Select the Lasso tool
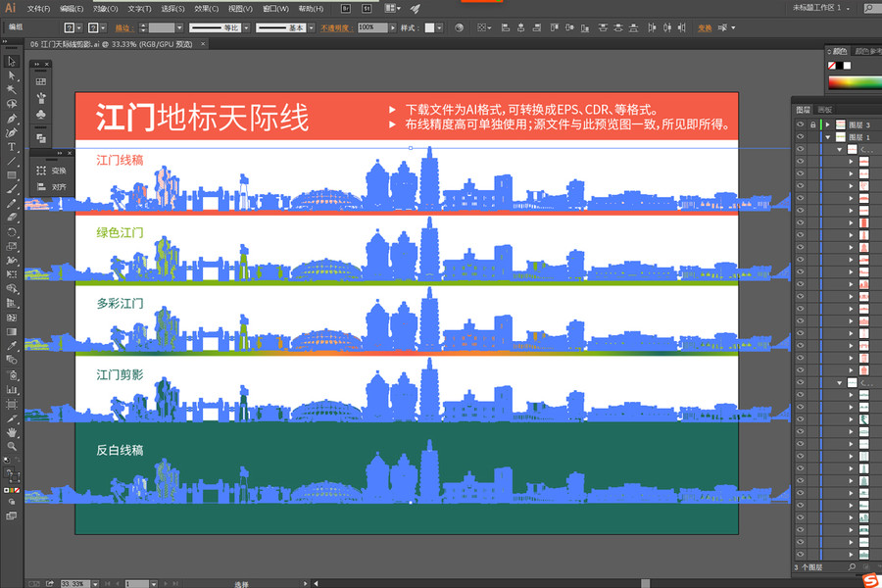The height and width of the screenshot is (588, 882). 11,104
